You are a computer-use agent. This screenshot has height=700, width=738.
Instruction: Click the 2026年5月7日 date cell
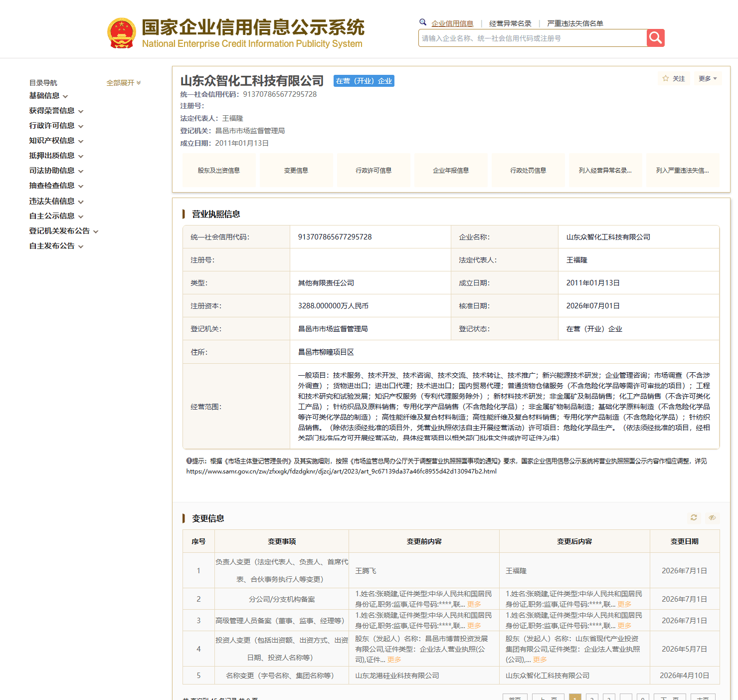(685, 649)
